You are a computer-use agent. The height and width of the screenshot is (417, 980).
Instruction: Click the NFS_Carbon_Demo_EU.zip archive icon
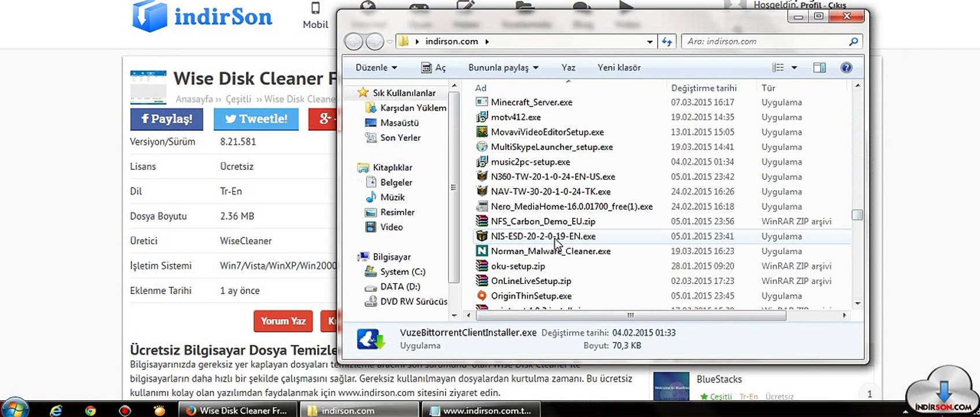[x=482, y=221]
